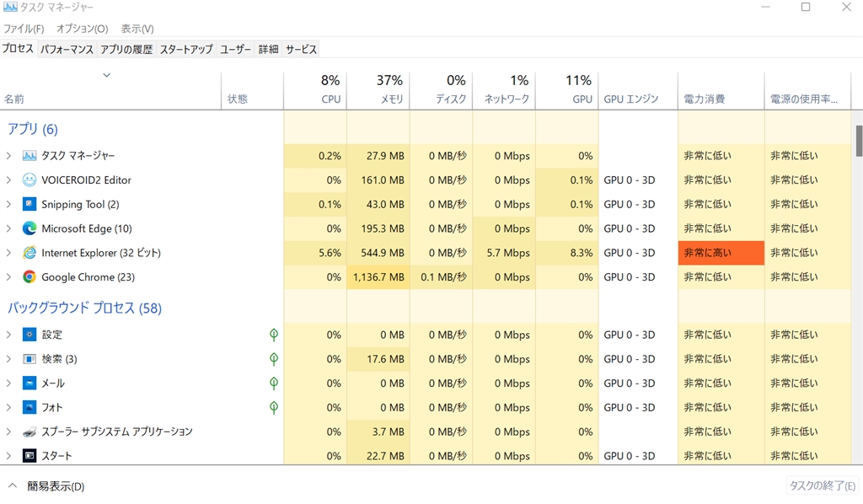Click the Google Chrome process icon

click(29, 277)
